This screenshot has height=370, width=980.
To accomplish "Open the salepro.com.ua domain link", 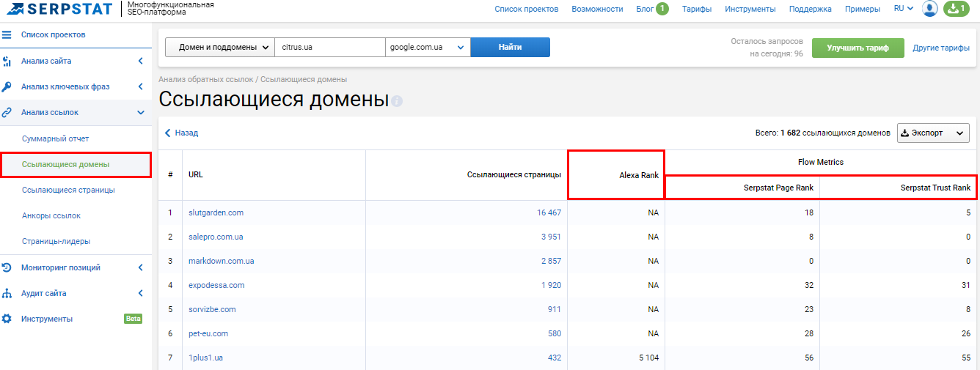I will pos(216,237).
